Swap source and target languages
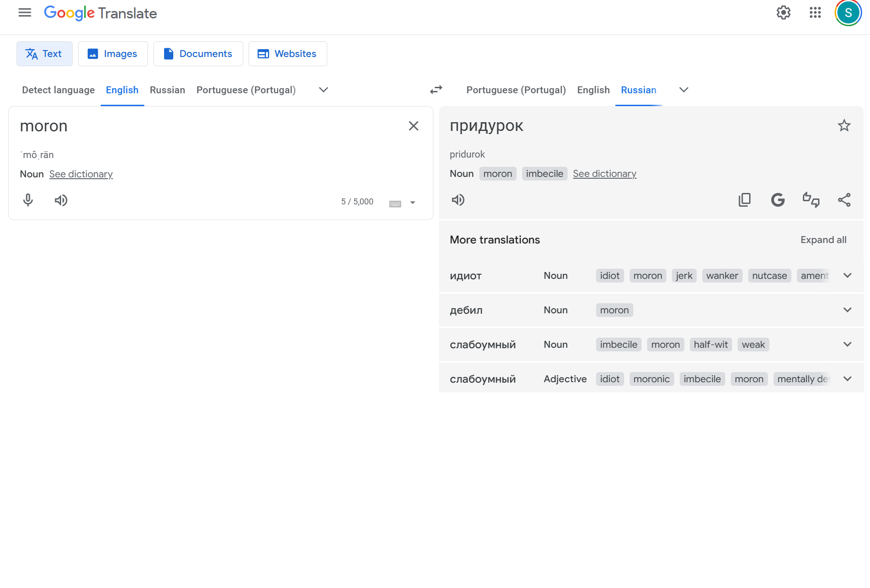 coord(436,90)
